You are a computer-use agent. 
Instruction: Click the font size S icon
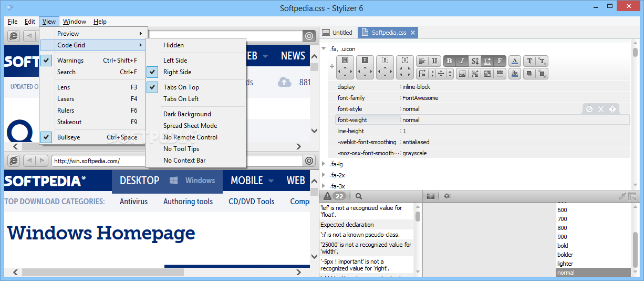(474, 61)
